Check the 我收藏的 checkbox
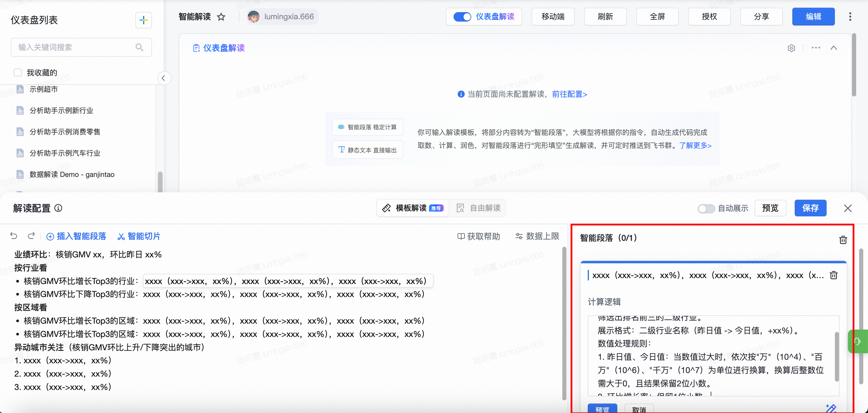The width and height of the screenshot is (868, 413). pos(18,72)
